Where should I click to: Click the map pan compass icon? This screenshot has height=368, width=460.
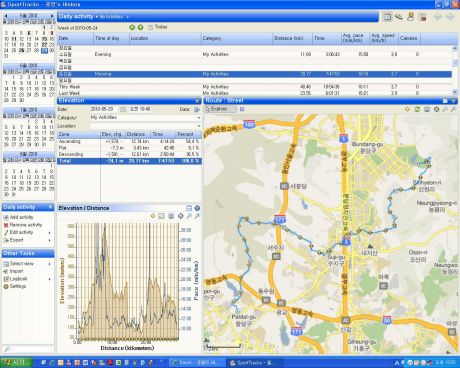436,109
